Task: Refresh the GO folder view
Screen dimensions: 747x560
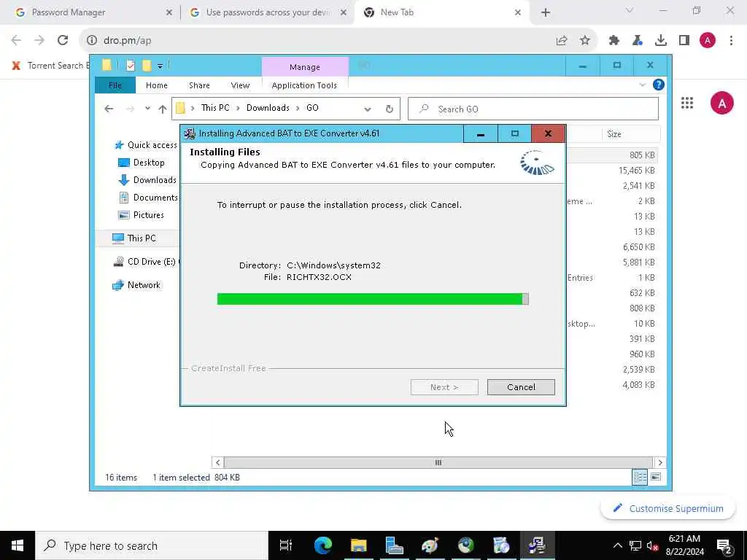Action: tap(390, 109)
